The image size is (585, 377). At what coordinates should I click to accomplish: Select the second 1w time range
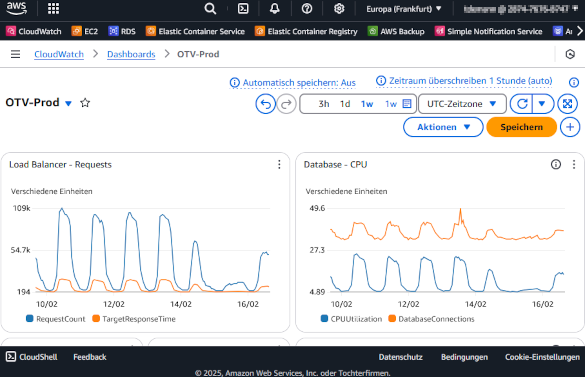click(x=391, y=104)
